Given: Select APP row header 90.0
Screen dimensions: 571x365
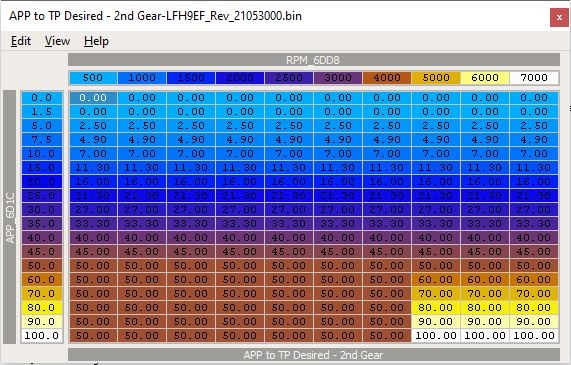Looking at the screenshot, I should (x=42, y=321).
